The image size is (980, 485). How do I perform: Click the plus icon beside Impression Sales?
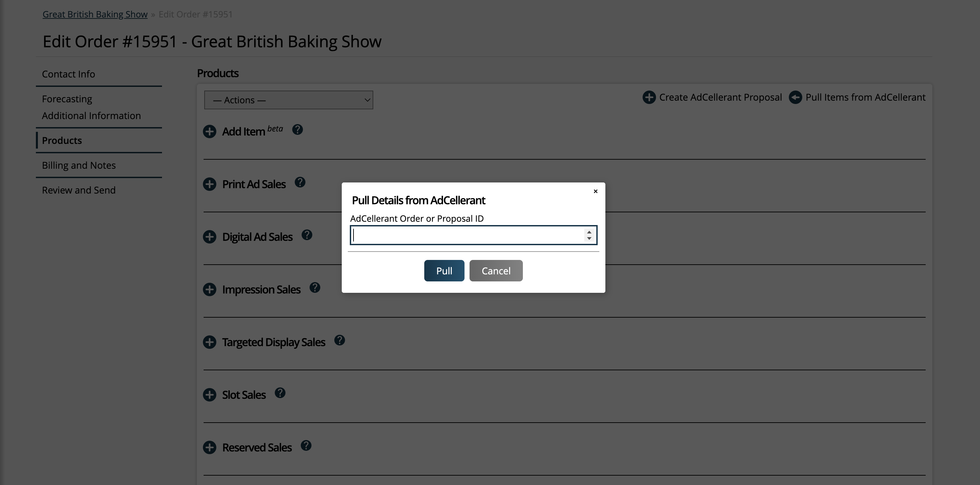coord(210,289)
